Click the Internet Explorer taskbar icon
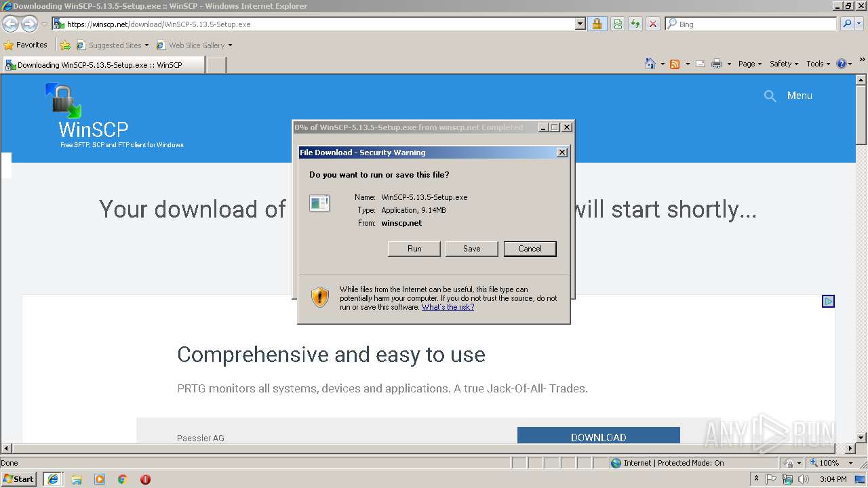868x488 pixels. pos(52,479)
